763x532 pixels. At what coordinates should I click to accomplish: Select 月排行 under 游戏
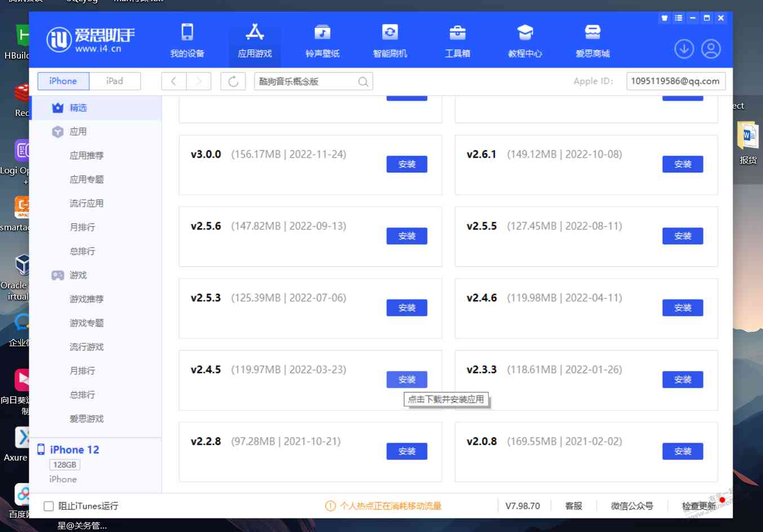(x=82, y=371)
